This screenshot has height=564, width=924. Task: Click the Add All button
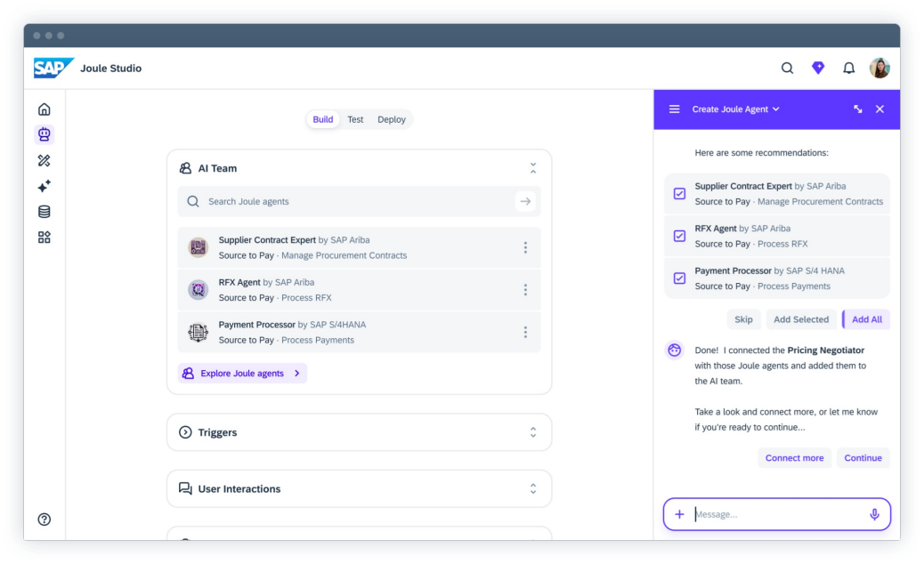point(866,319)
